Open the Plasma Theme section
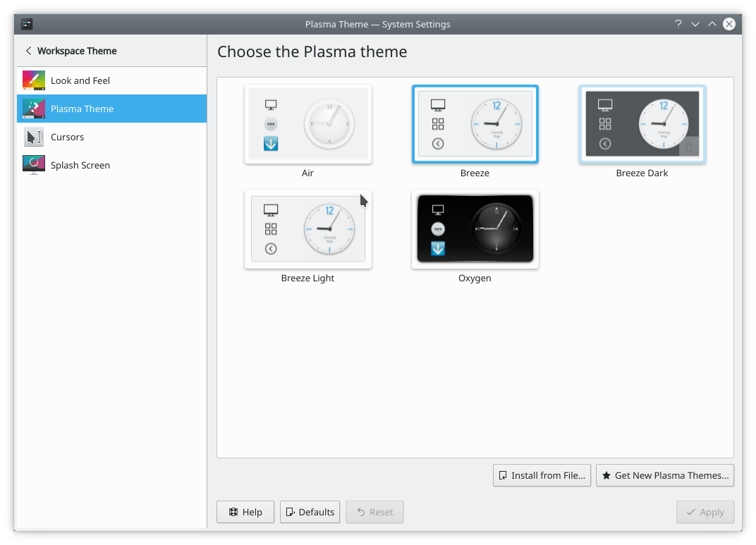Image resolution: width=756 pixels, height=545 pixels. tap(112, 109)
